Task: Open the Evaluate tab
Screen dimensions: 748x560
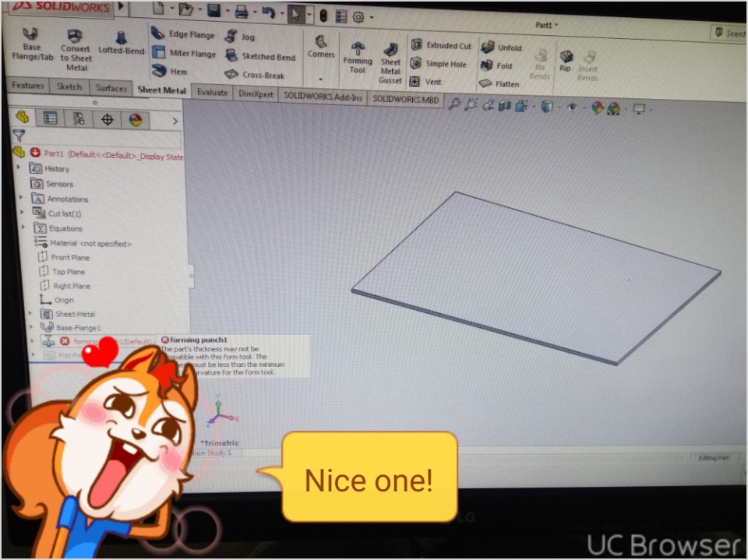Action: 212,92
